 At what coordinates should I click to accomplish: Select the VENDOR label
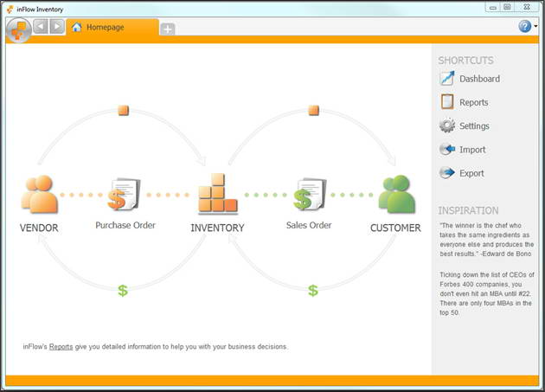tap(39, 228)
